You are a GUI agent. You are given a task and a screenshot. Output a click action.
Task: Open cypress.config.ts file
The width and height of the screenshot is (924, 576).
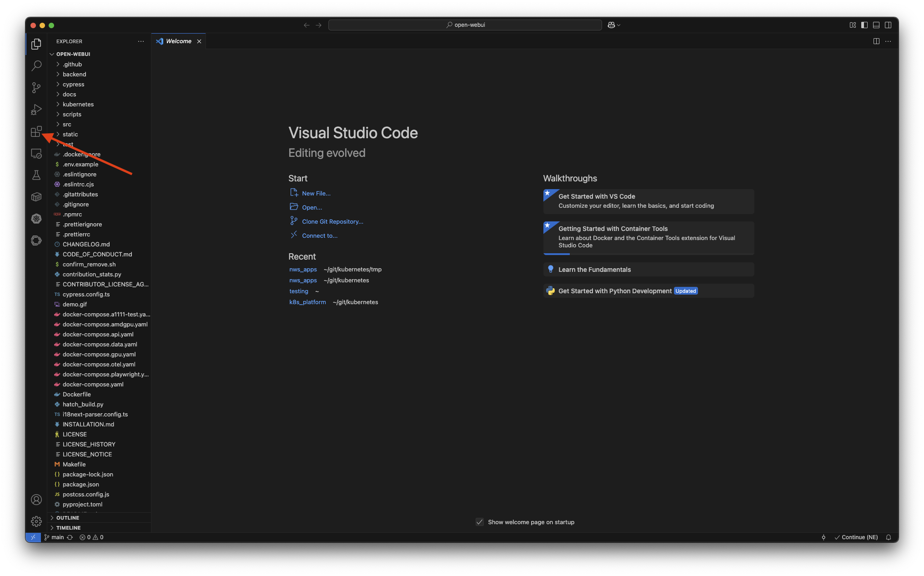point(99,294)
